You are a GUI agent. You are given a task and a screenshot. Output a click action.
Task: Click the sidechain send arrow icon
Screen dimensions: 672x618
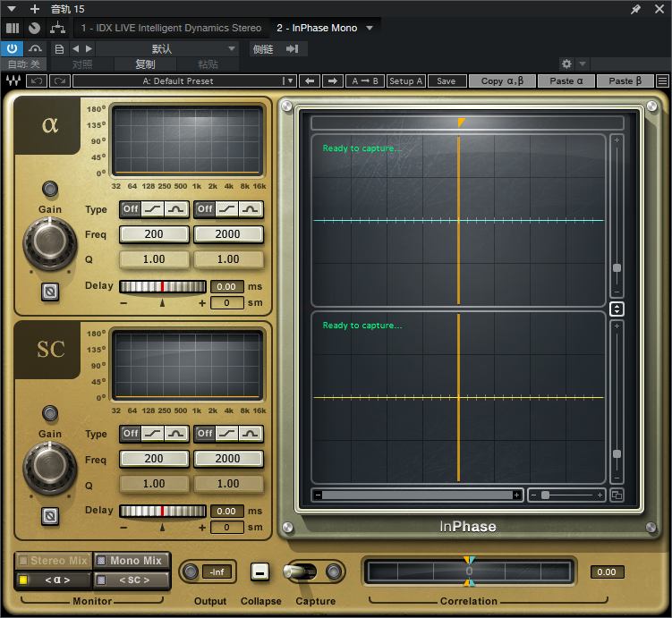pyautogui.click(x=293, y=49)
